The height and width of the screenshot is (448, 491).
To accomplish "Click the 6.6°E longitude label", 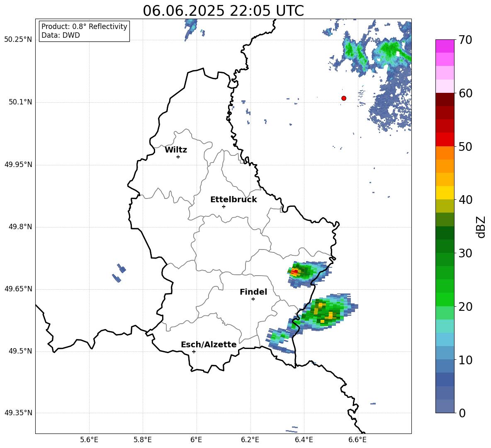I will pos(357,440).
